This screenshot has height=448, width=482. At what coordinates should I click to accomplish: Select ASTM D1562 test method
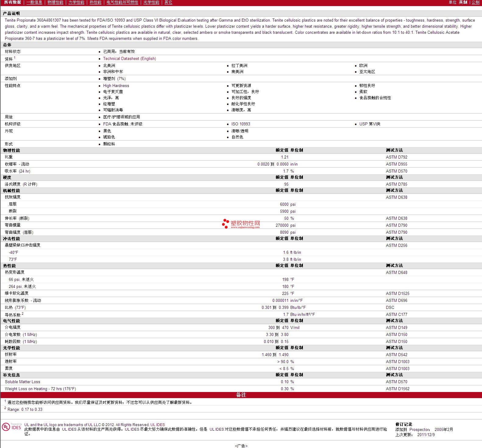398,389
